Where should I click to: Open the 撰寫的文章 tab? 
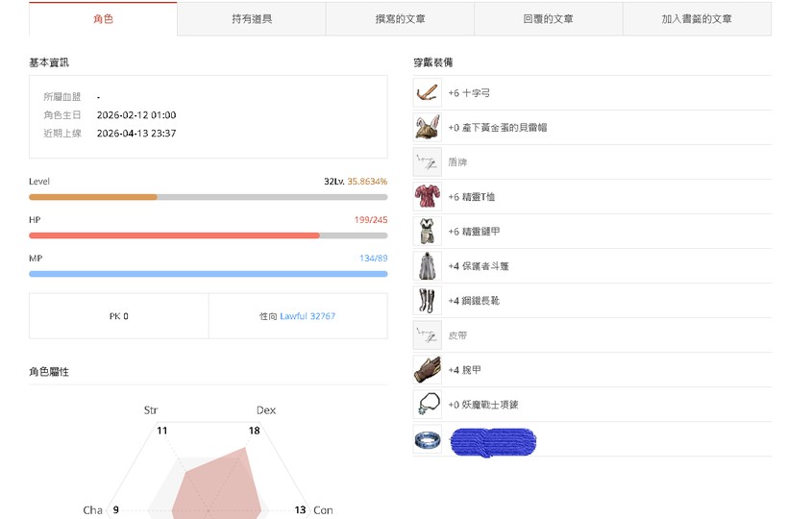point(400,19)
